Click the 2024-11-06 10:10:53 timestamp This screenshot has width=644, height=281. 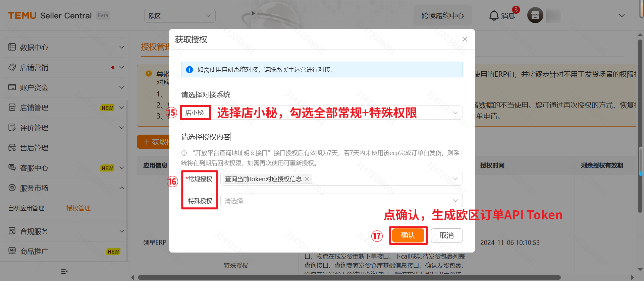(510, 242)
